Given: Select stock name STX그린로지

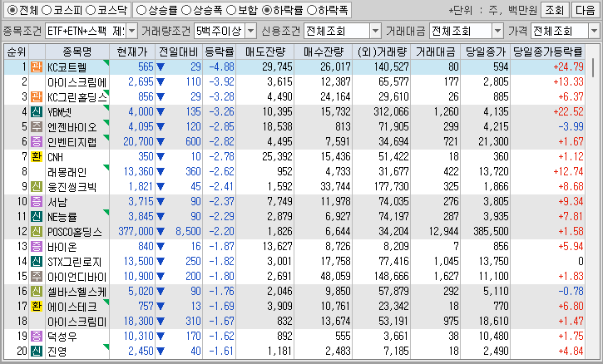Looking at the screenshot, I should point(75,262).
